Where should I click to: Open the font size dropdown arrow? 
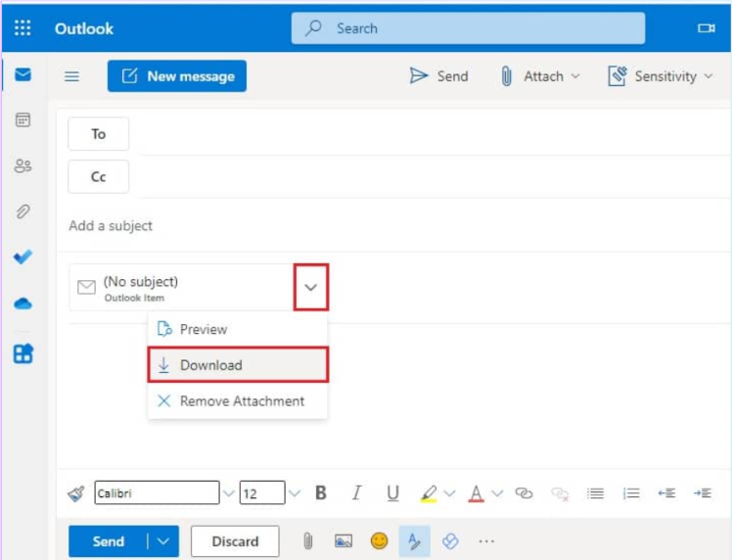[x=295, y=493]
